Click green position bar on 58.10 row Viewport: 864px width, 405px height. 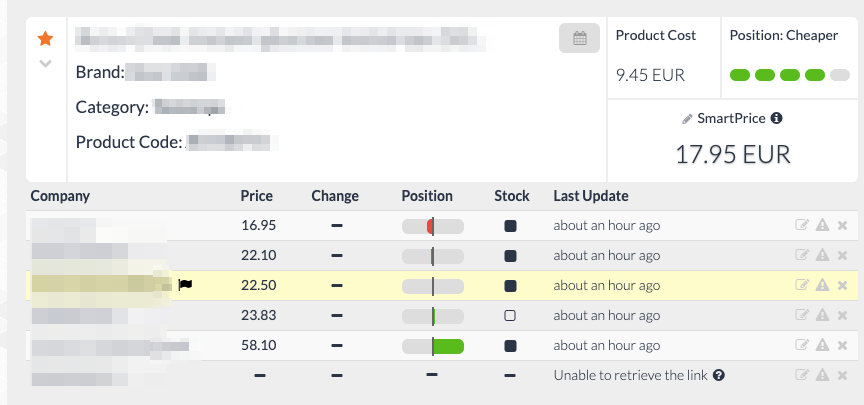click(x=449, y=346)
